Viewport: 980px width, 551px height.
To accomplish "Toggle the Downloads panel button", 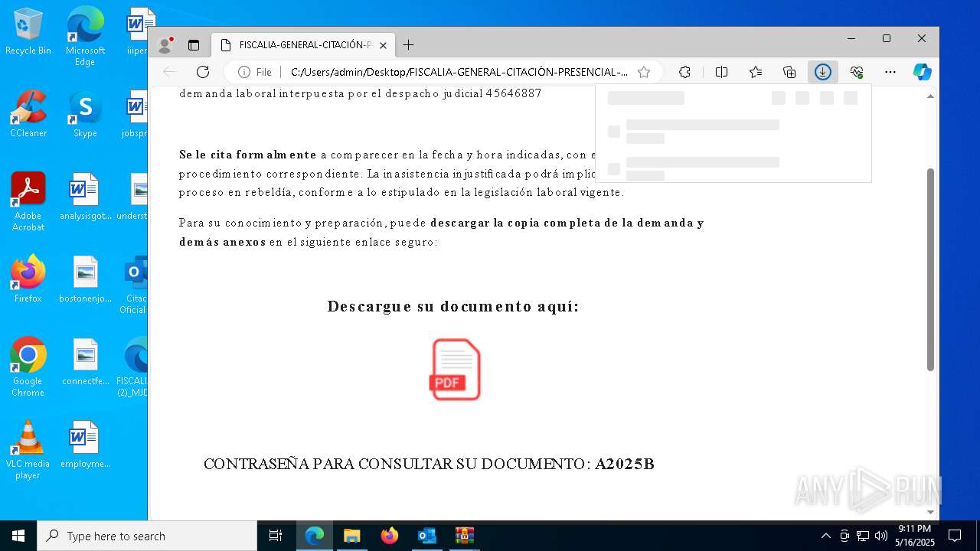I will (823, 72).
